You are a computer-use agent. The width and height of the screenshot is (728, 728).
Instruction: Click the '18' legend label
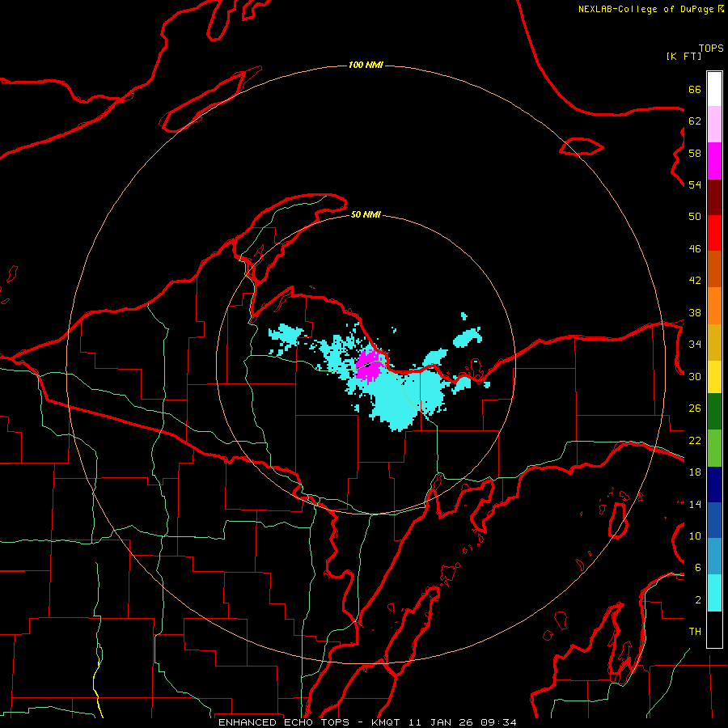tap(695, 472)
